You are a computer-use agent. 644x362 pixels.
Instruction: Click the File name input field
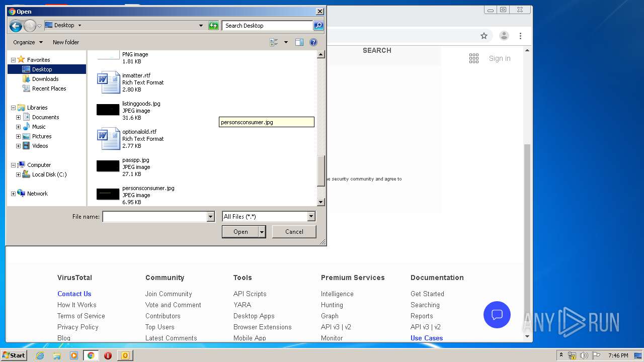155,217
